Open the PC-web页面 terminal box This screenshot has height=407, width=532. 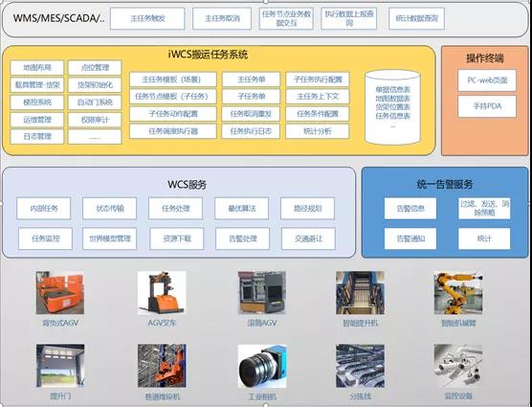(x=487, y=80)
